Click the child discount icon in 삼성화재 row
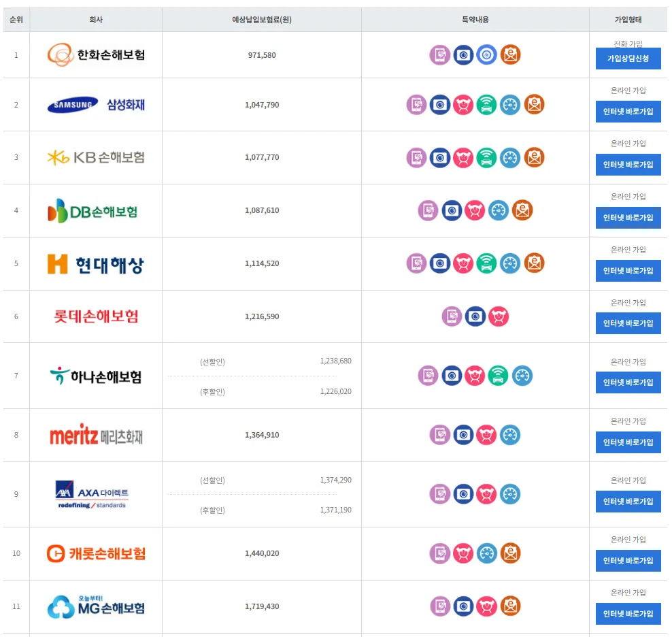This screenshot has height=637, width=672. [x=463, y=105]
